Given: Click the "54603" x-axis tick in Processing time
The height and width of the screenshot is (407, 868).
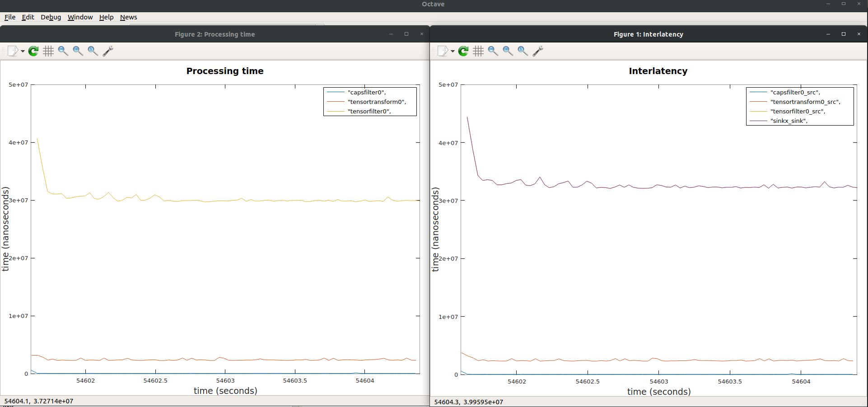Looking at the screenshot, I should tap(225, 381).
